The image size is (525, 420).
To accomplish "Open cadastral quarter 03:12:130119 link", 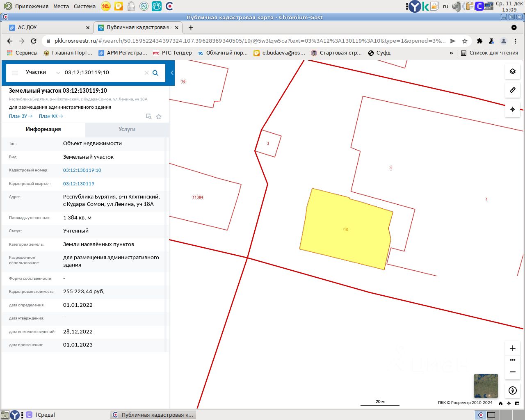I will click(x=79, y=184).
